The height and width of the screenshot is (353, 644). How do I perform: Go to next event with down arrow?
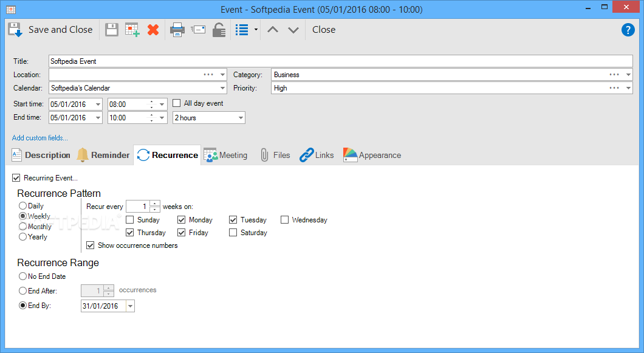pyautogui.click(x=293, y=30)
